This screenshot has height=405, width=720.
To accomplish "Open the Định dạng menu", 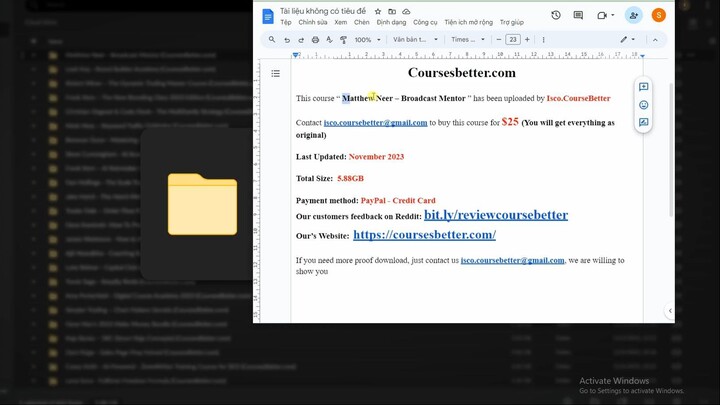I will tap(391, 22).
